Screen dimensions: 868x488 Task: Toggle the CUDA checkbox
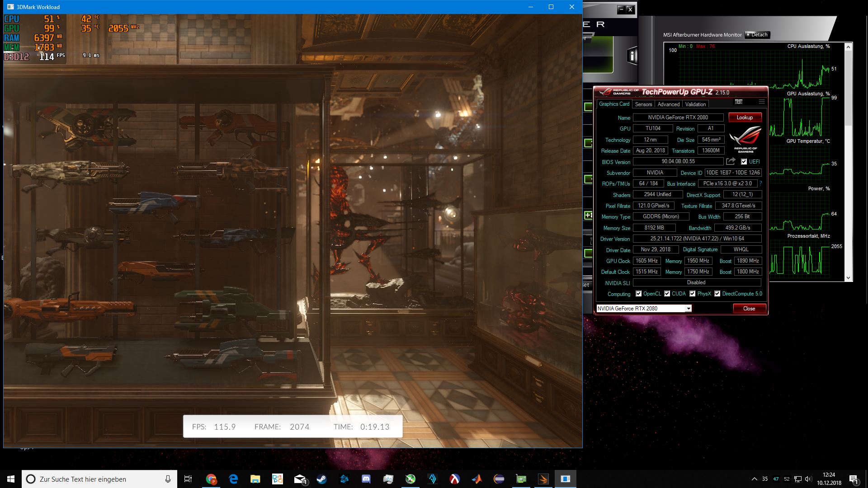coord(667,294)
